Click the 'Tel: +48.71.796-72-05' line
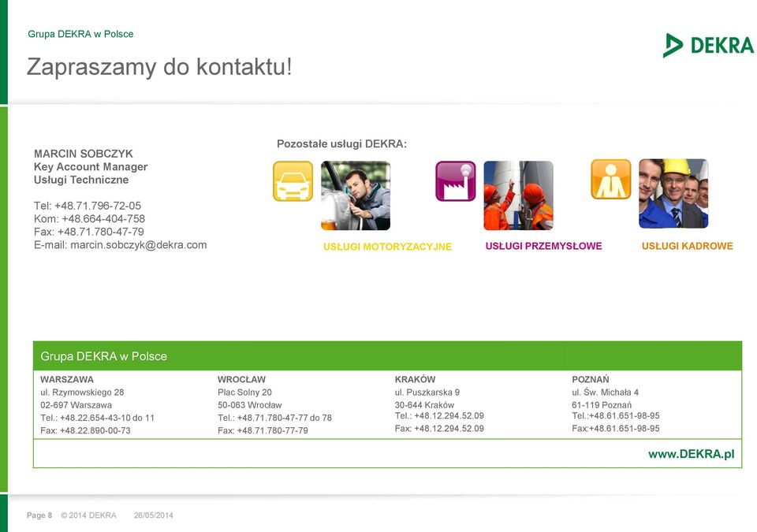 pos(88,206)
